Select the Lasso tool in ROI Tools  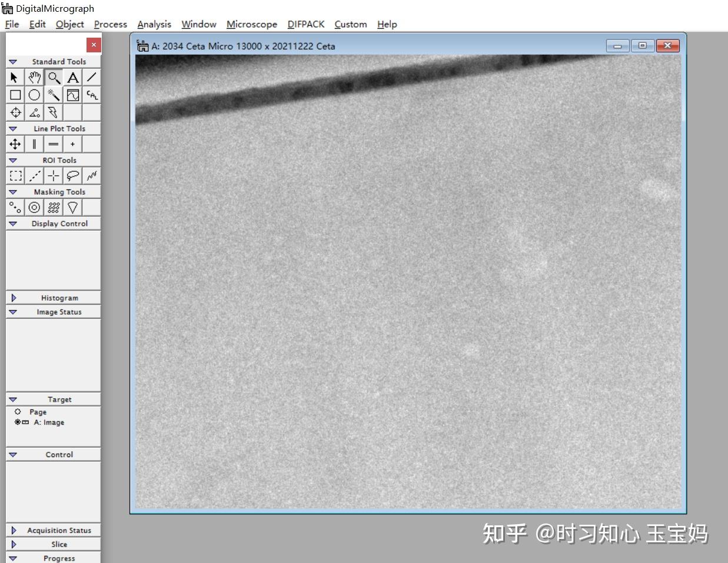tap(72, 175)
